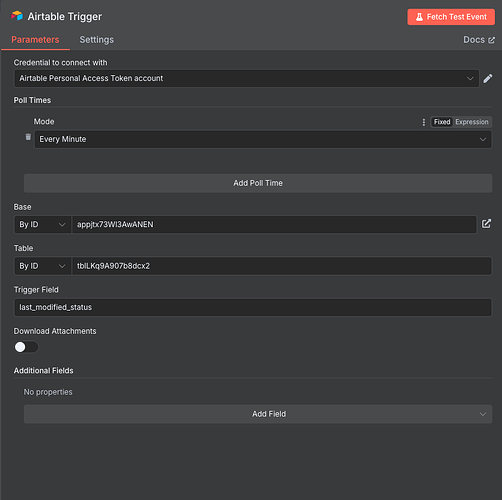Image resolution: width=502 pixels, height=500 pixels.
Task: Edit the credential with pencil icon
Action: click(x=488, y=79)
